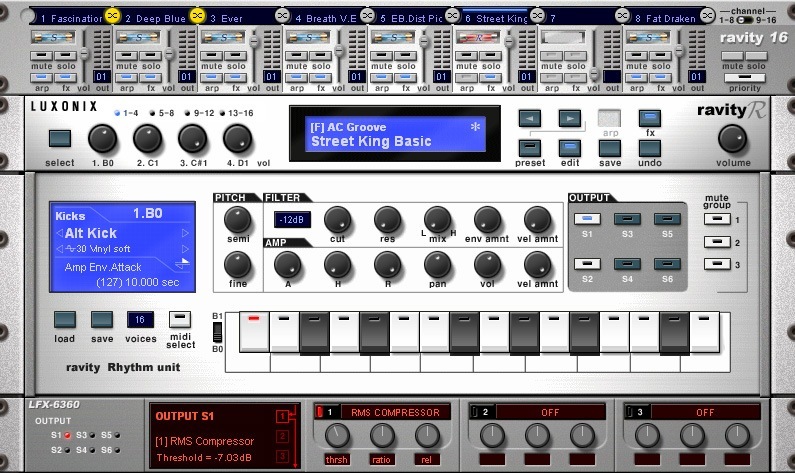Toggle the link icon on channel 8 Fat Draken
The width and height of the screenshot is (795, 473).
click(707, 16)
